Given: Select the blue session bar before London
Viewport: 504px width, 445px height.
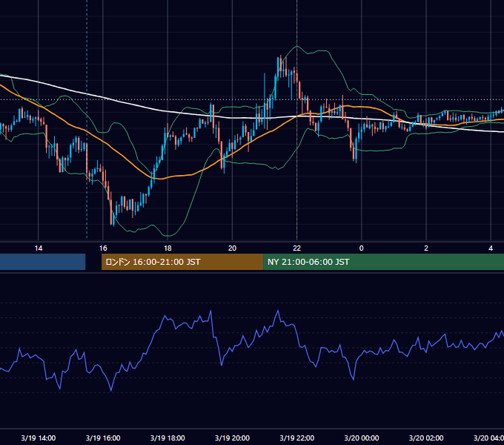Looking at the screenshot, I should click(43, 262).
